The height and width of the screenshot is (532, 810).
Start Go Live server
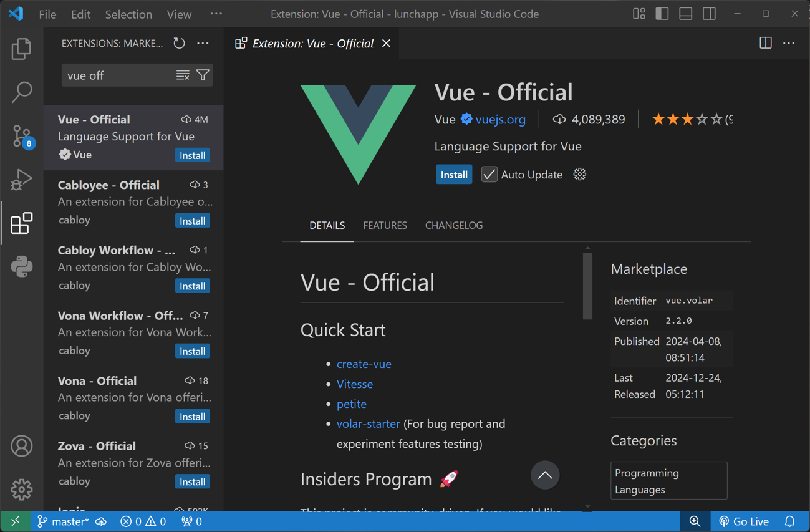click(x=744, y=521)
